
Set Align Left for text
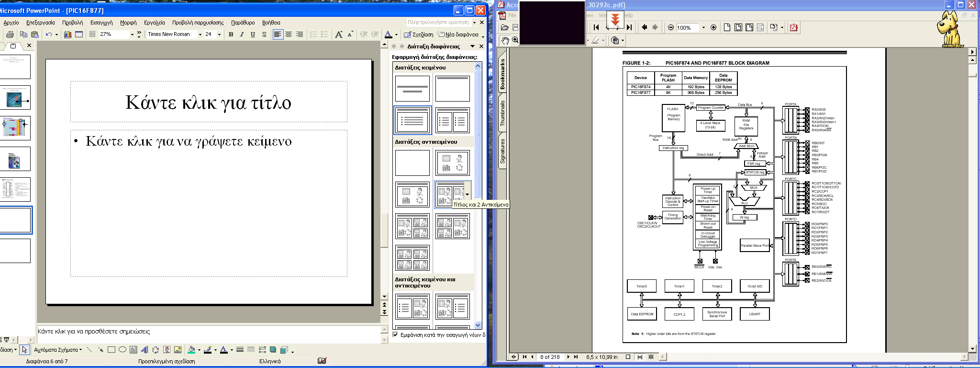coord(278,34)
